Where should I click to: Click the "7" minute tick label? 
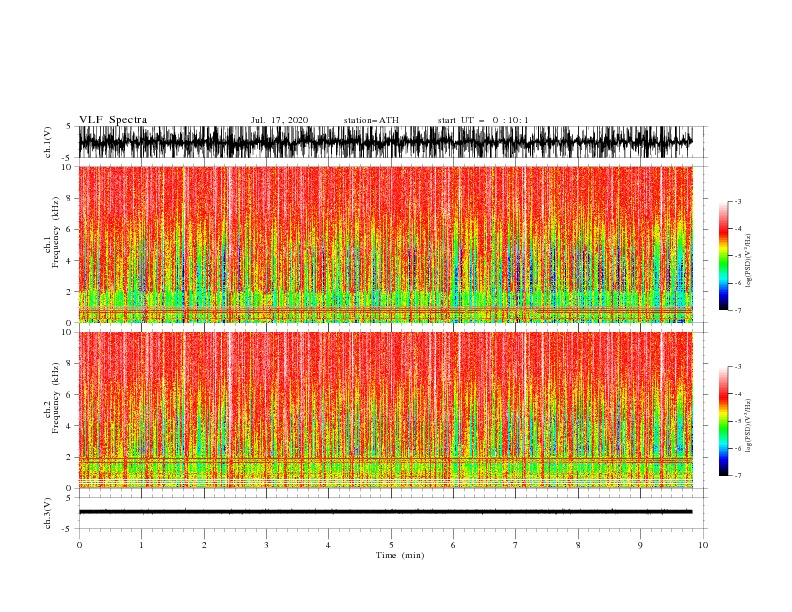[516, 545]
